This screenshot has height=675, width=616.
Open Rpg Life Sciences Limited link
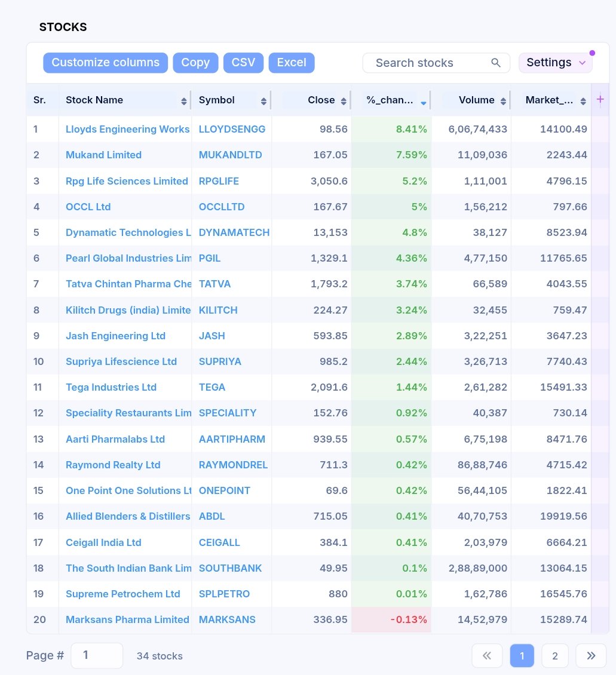[x=127, y=181]
